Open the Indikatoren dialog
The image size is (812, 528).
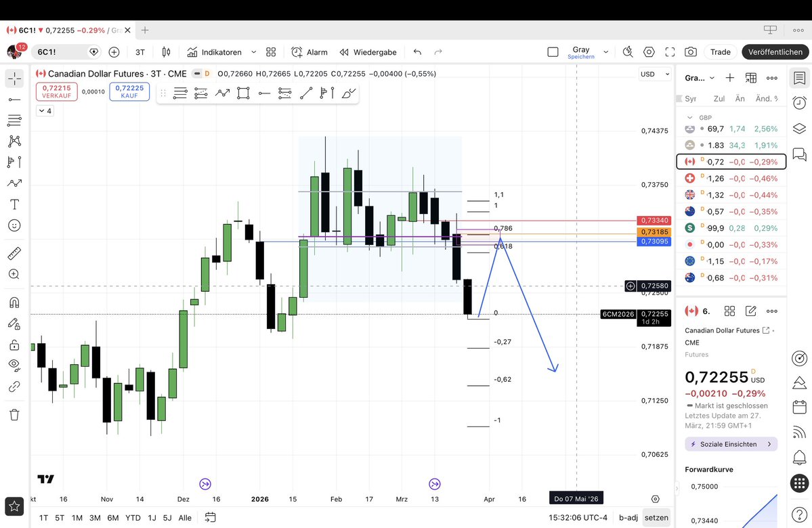click(x=215, y=52)
